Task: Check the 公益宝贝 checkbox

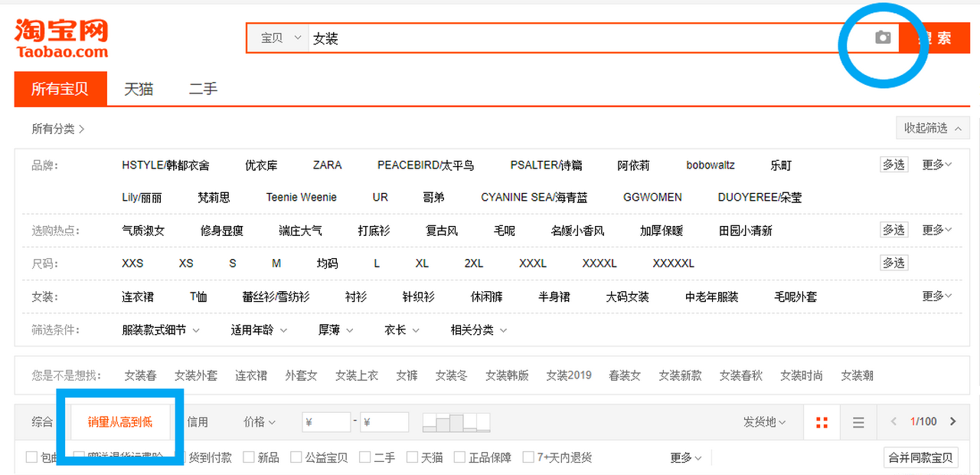Action: click(296, 457)
